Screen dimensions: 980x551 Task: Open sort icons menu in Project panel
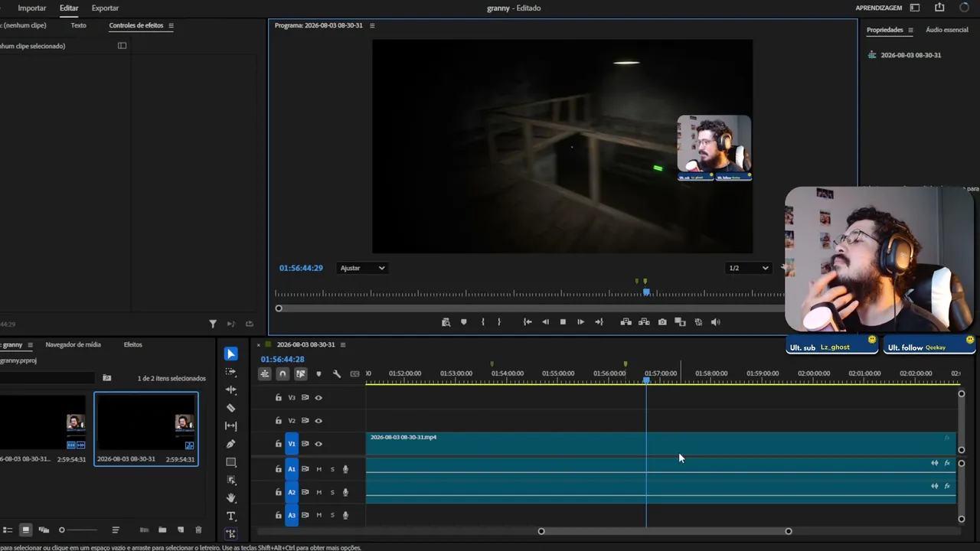[116, 530]
